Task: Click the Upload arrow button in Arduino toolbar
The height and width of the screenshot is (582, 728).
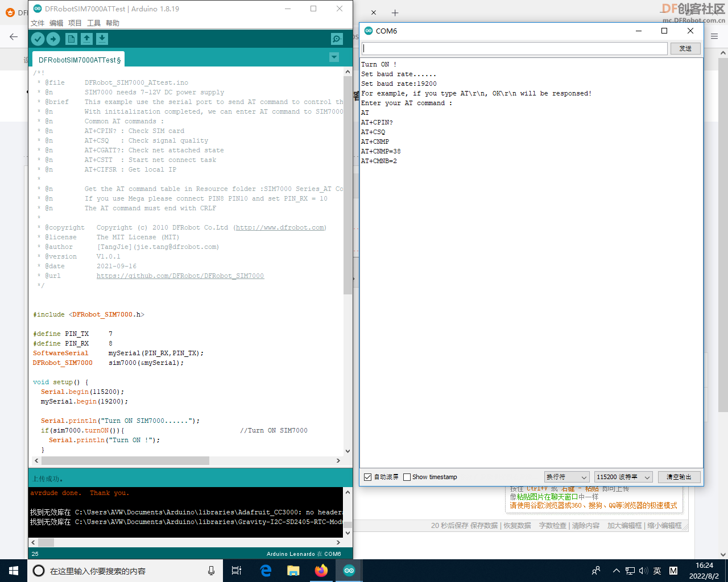Action: pyautogui.click(x=53, y=39)
